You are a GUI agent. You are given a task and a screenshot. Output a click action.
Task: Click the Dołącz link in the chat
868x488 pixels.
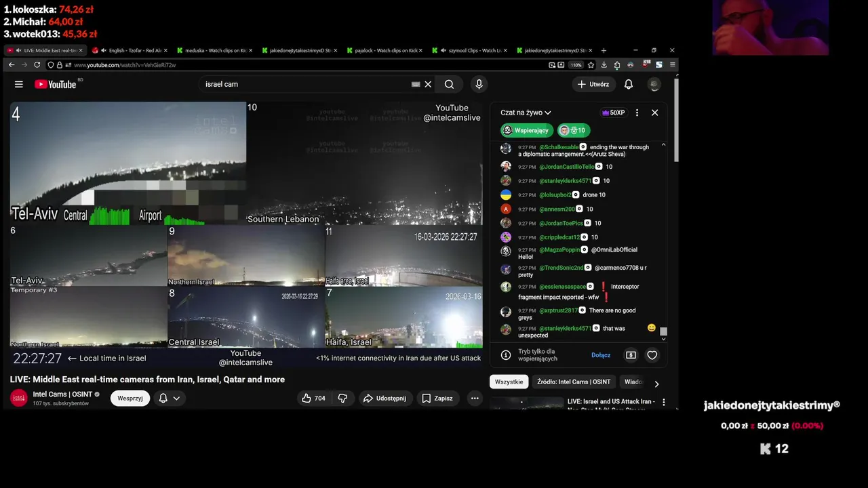pyautogui.click(x=601, y=355)
